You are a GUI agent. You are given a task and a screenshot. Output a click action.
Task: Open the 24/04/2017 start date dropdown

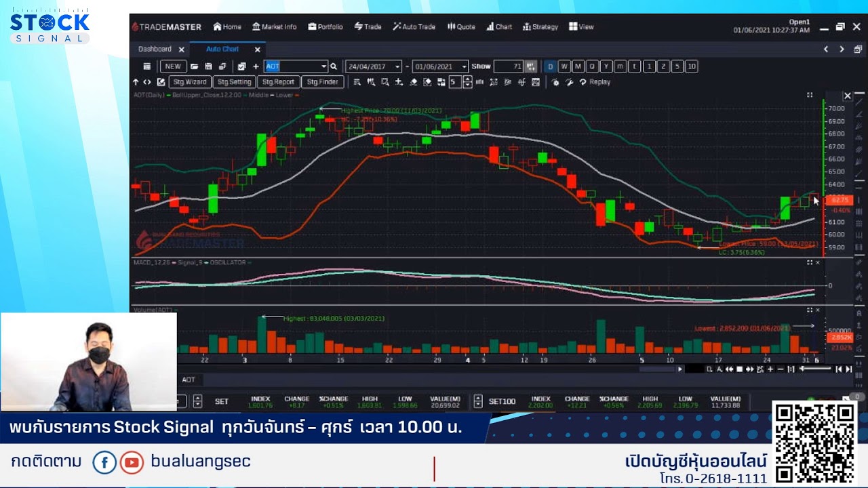(397, 66)
